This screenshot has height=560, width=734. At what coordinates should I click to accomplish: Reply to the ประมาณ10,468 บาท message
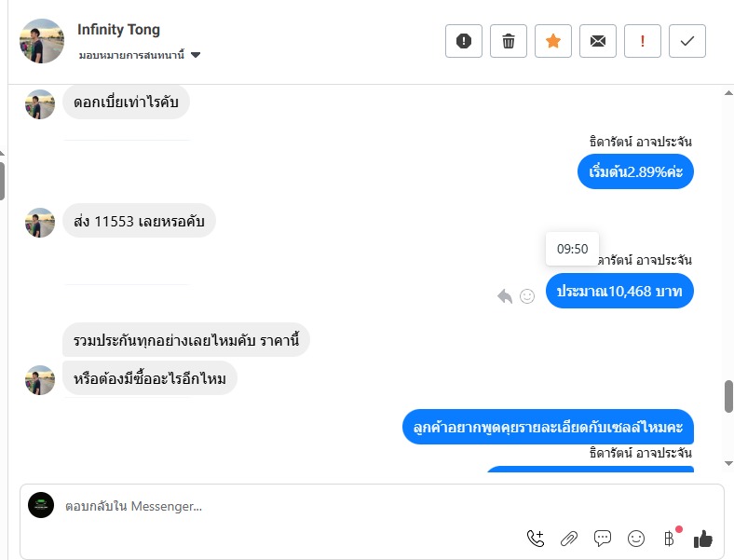pos(505,296)
